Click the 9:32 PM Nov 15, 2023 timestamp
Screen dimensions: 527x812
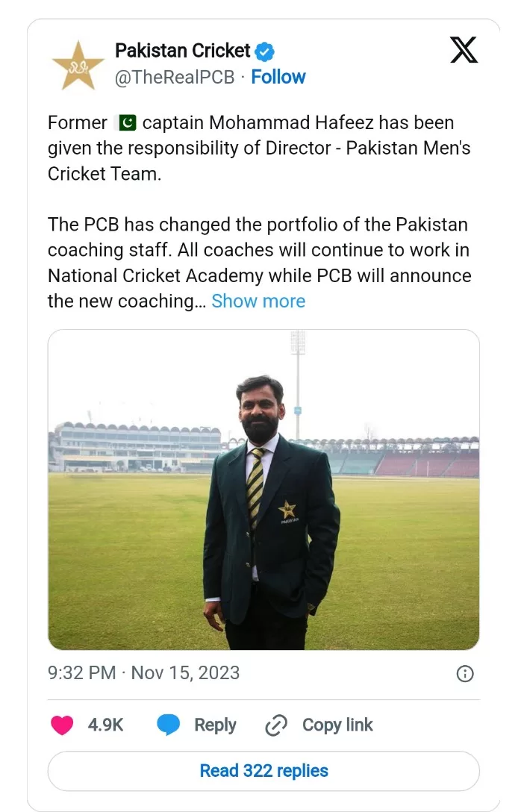tap(143, 673)
